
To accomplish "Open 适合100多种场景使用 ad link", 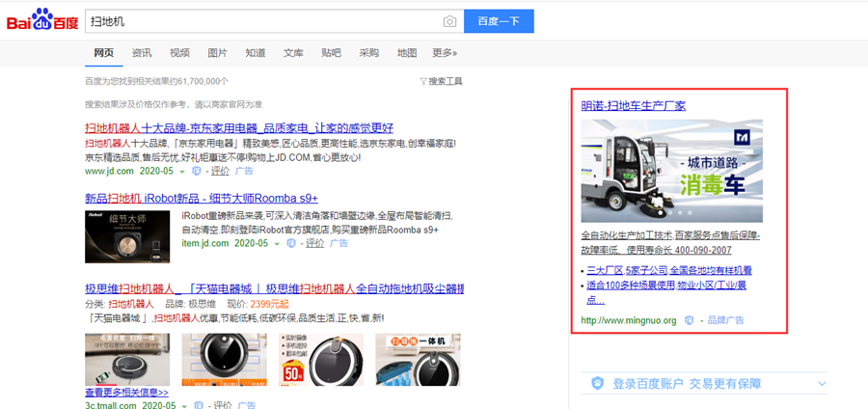I will [x=667, y=293].
